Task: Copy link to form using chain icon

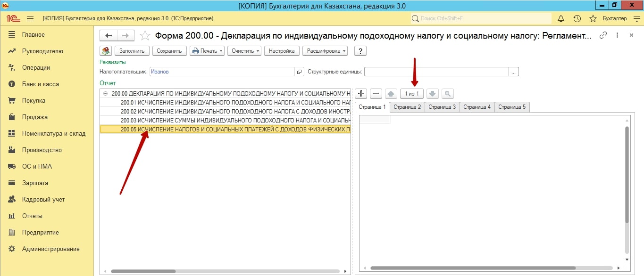Action: click(603, 35)
